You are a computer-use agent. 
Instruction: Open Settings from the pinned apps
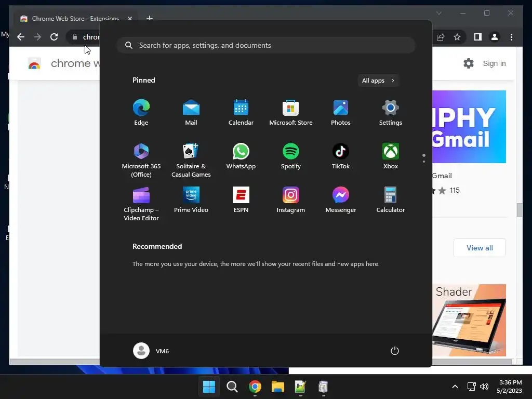391,113
